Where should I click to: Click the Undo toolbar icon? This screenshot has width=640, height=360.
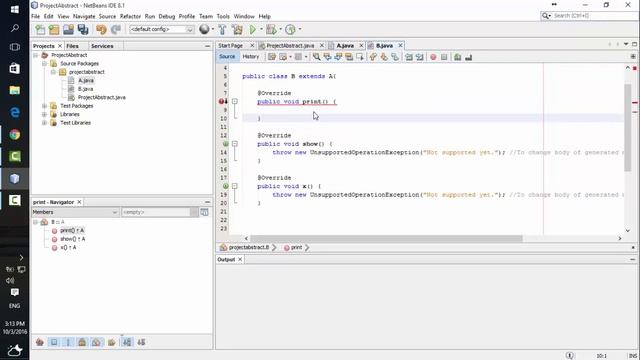point(101,29)
